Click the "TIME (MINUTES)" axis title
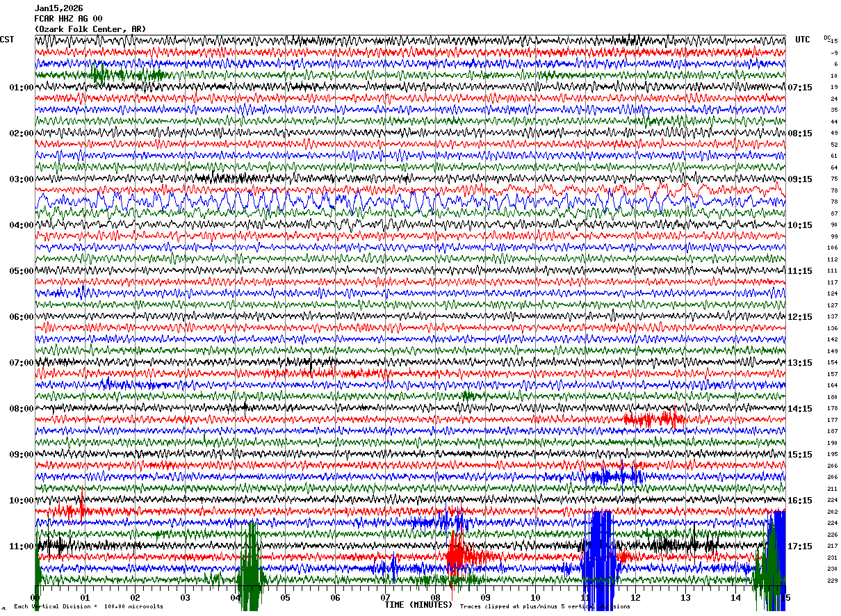841x616 pixels. pyautogui.click(x=418, y=605)
